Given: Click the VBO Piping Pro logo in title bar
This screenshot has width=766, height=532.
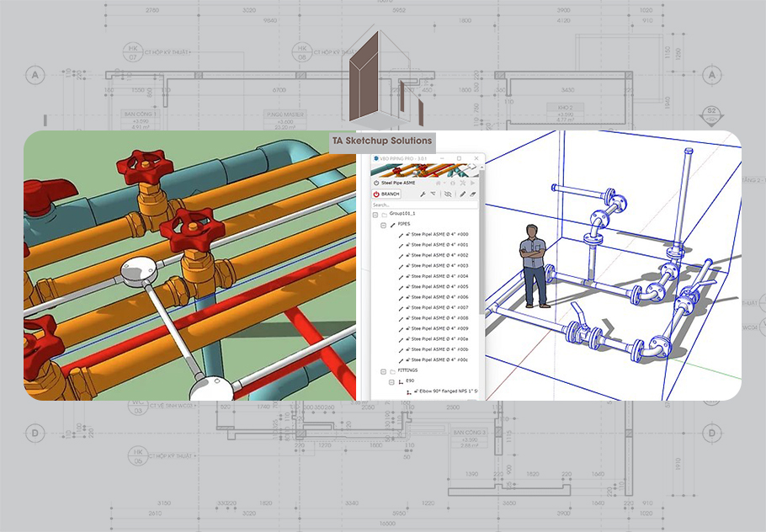Looking at the screenshot, I should [x=376, y=158].
